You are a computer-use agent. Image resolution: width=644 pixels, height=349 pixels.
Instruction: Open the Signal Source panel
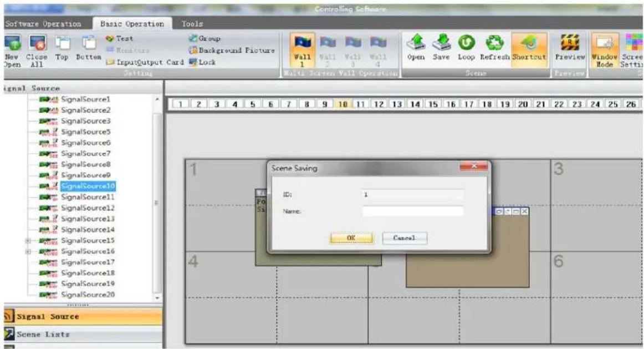(x=83, y=316)
